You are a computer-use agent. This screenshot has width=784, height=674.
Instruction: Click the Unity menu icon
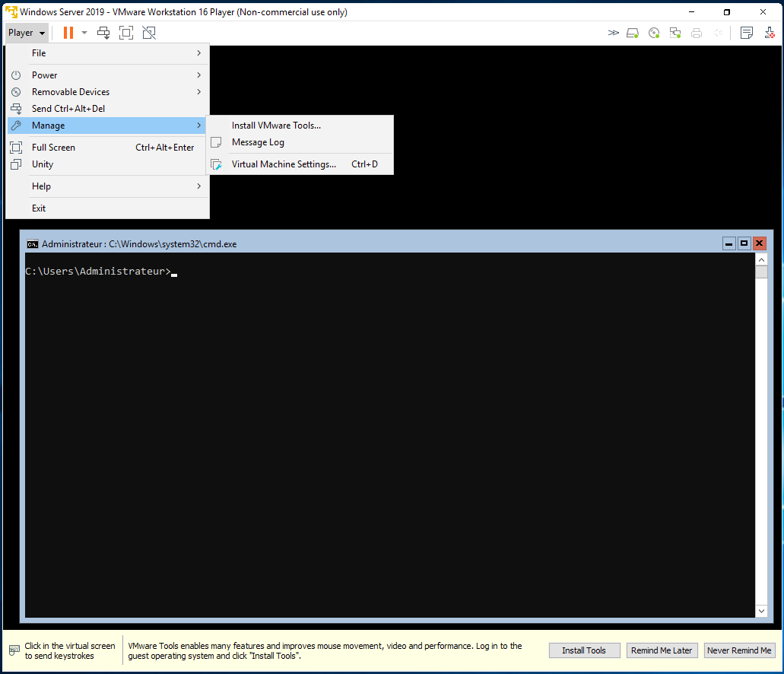(x=16, y=164)
